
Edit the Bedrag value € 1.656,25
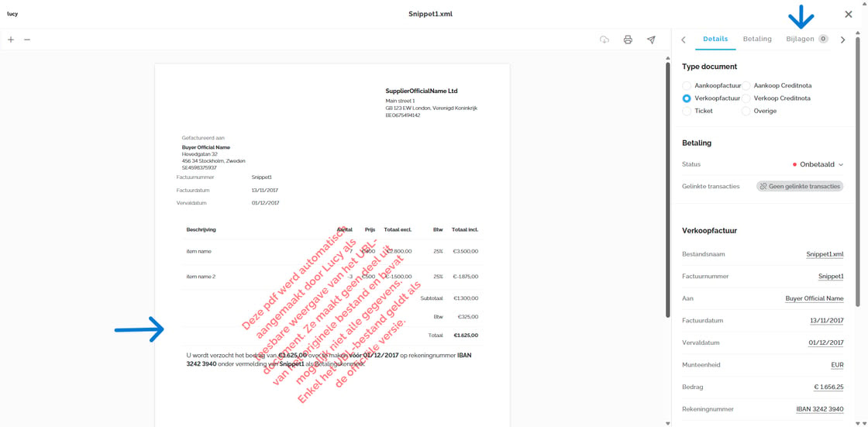point(828,387)
